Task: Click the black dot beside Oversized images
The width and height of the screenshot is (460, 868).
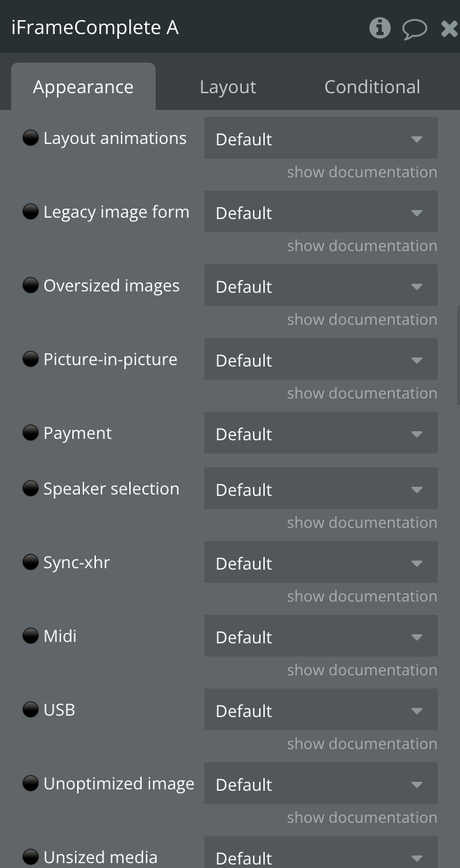Action: [31, 285]
